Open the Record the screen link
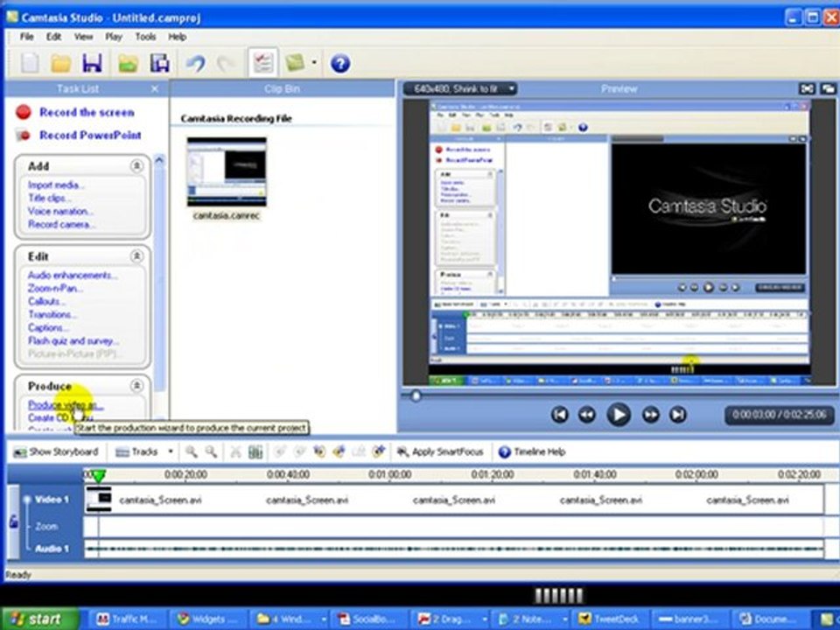 (x=87, y=112)
